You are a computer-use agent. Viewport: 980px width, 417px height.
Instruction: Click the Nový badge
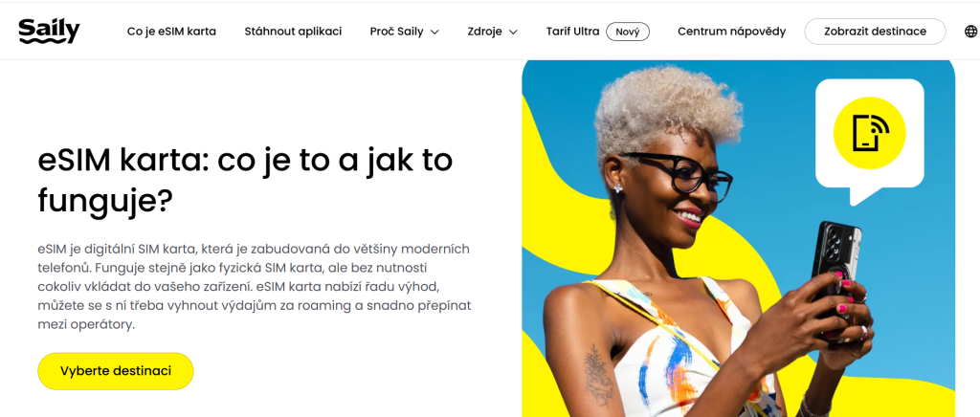click(628, 32)
